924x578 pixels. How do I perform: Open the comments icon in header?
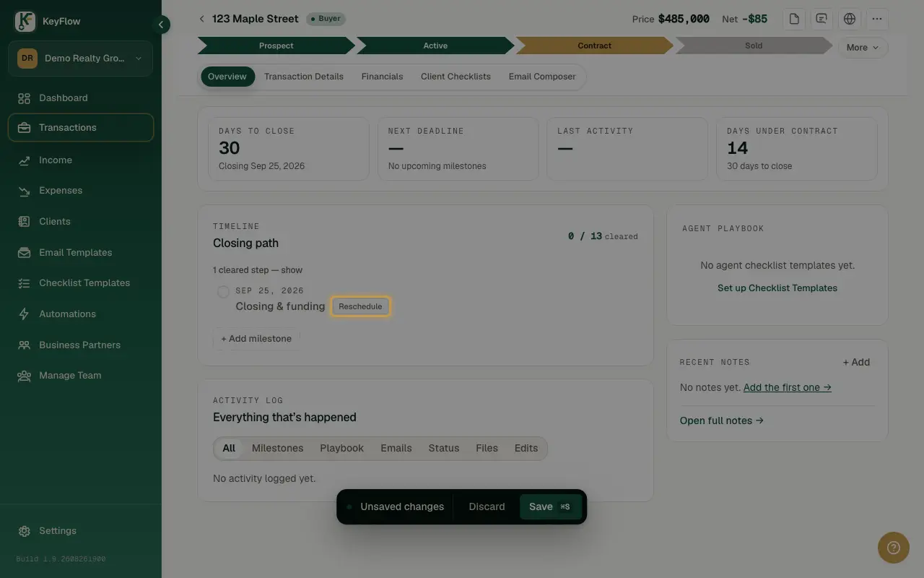pyautogui.click(x=821, y=19)
